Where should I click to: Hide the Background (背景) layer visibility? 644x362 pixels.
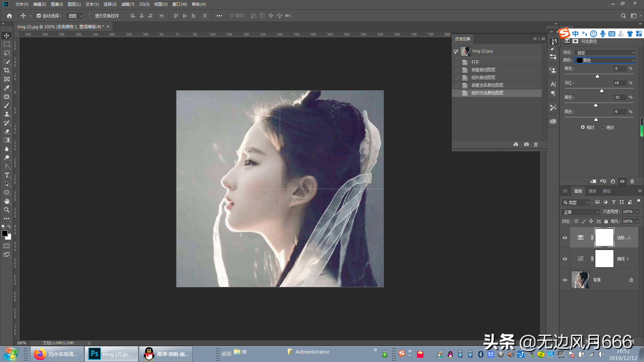(565, 280)
